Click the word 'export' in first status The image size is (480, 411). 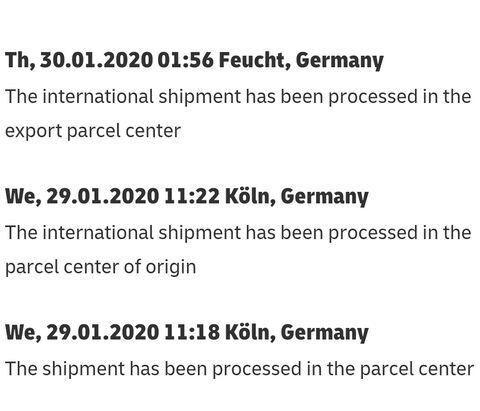(34, 131)
